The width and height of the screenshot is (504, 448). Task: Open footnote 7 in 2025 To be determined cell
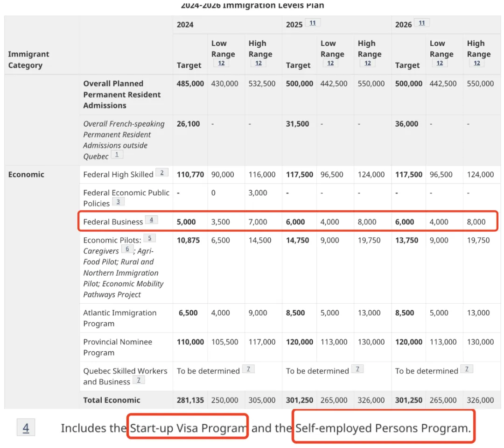(357, 369)
